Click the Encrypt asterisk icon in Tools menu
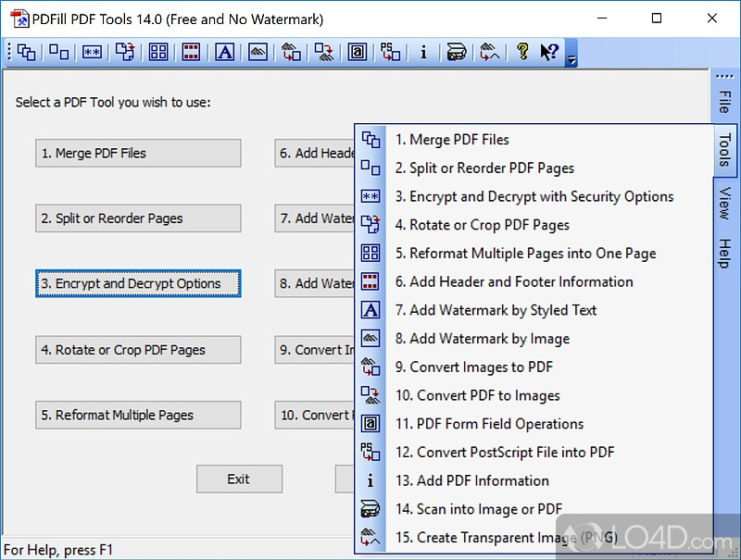 (370, 196)
